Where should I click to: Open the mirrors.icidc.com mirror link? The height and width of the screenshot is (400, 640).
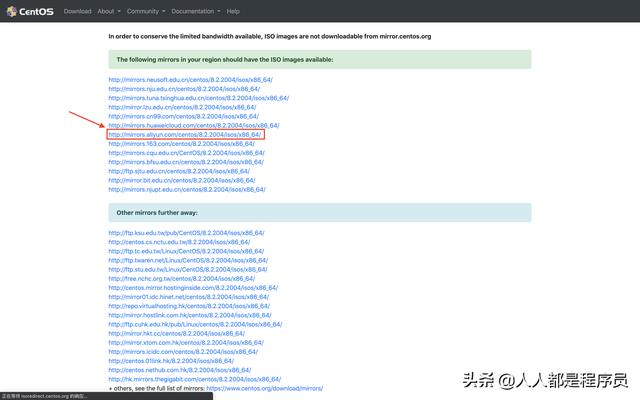183,351
